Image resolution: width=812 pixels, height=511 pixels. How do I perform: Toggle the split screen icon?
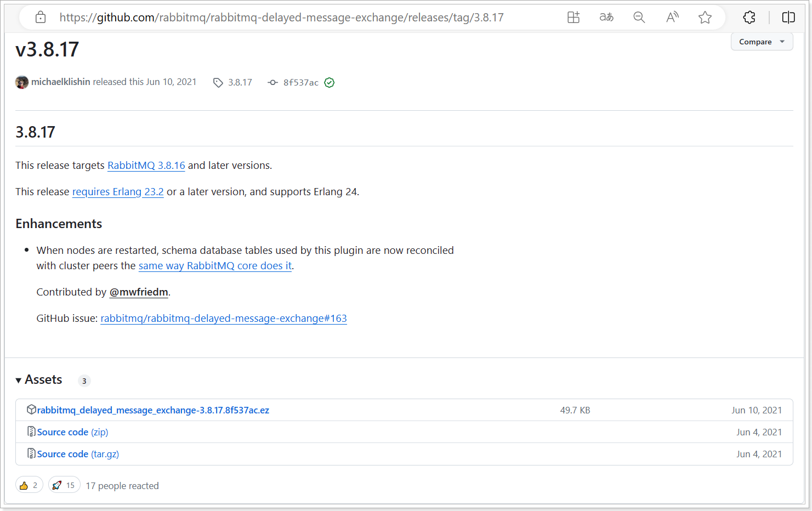tap(788, 18)
